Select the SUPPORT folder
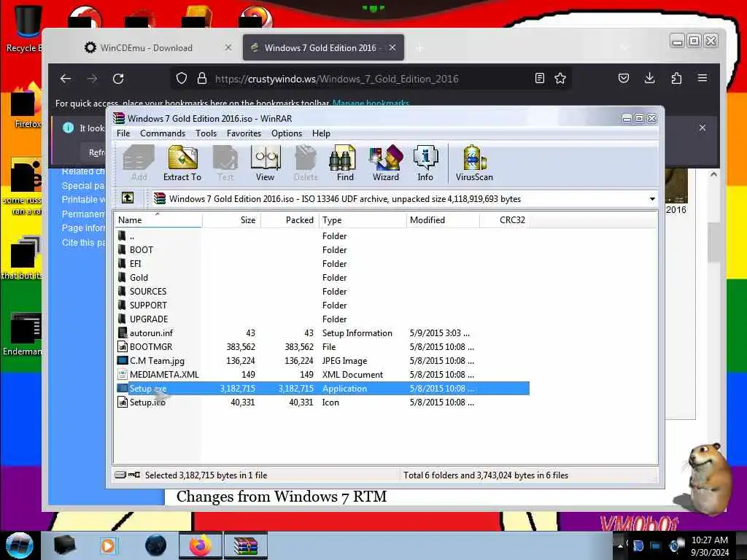Viewport: 747px width, 560px height. coord(322,306)
